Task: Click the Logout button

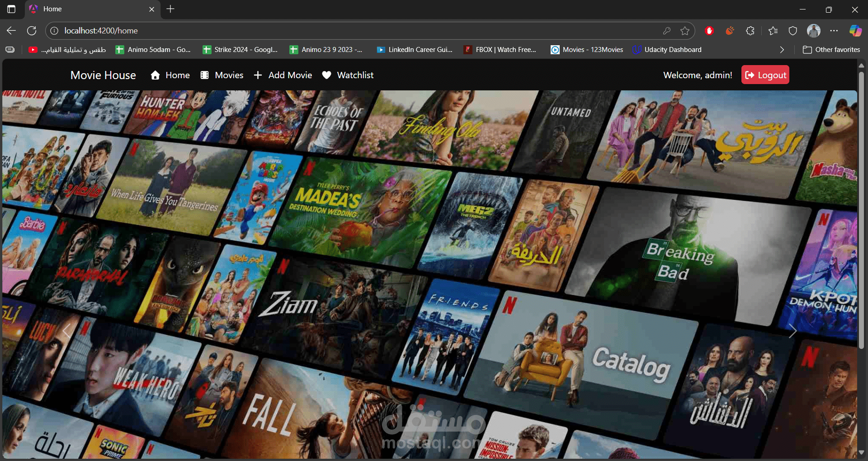Action: (765, 75)
